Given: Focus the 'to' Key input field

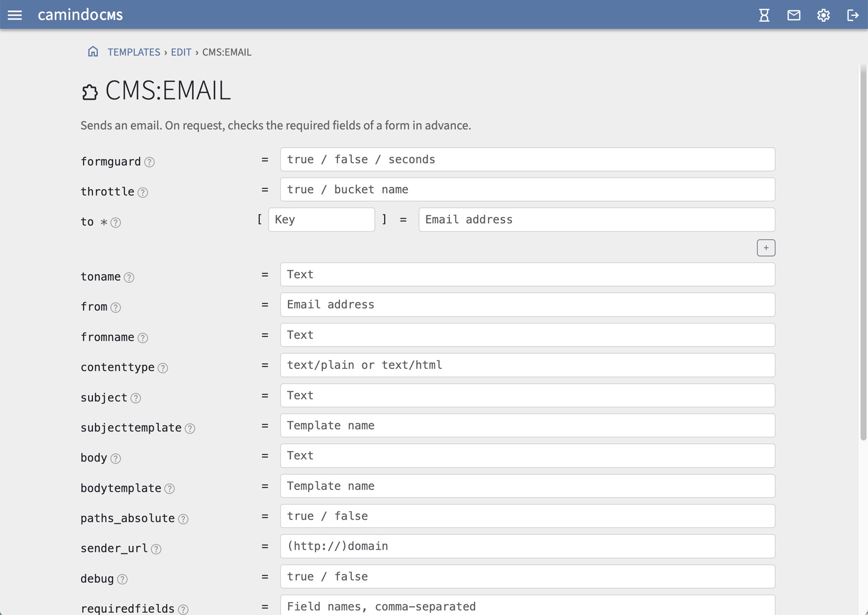Looking at the screenshot, I should pos(322,220).
